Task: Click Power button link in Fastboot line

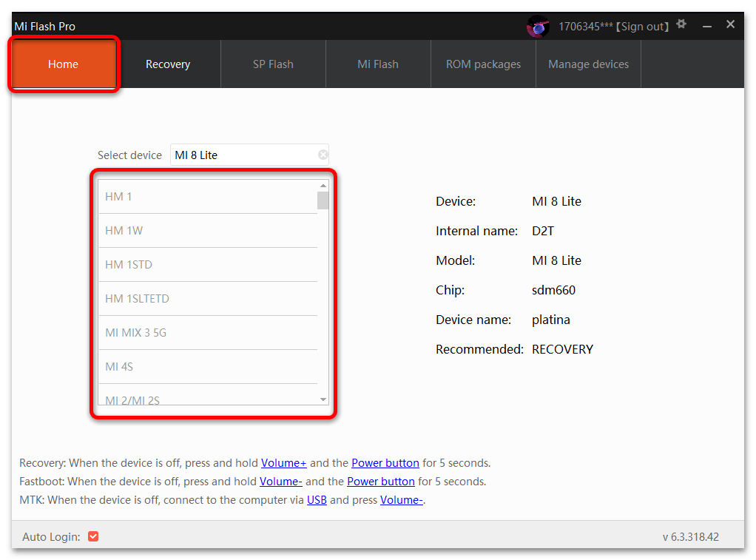Action: (381, 482)
